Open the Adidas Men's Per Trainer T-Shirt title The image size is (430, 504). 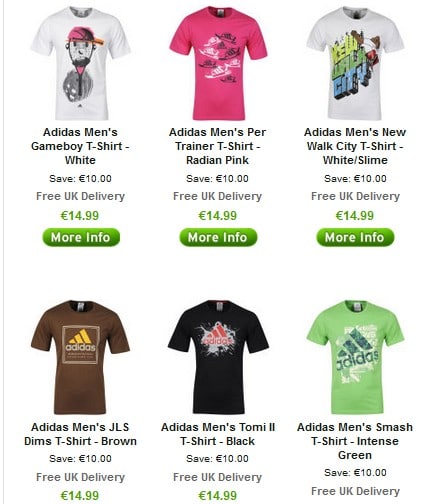[x=217, y=146]
